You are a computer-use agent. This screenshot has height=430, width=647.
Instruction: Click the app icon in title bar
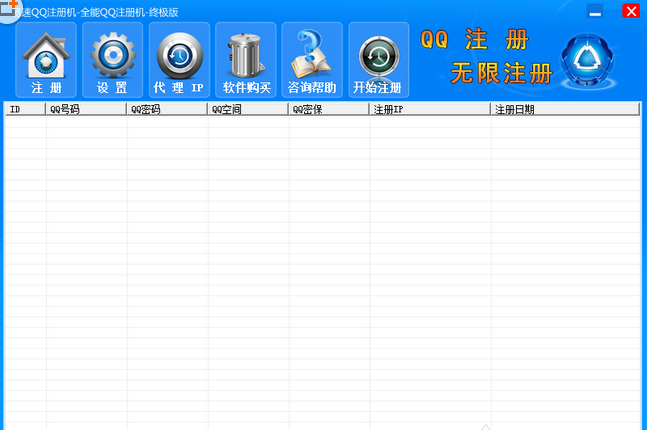(9, 10)
